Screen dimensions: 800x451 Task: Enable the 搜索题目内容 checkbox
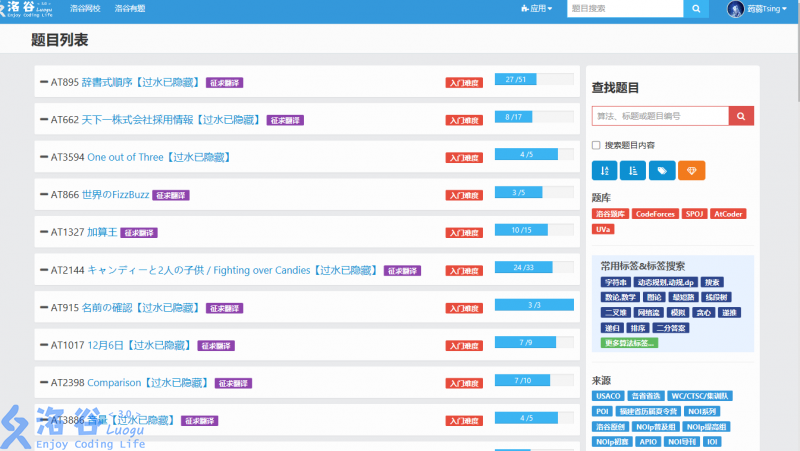[x=596, y=145]
